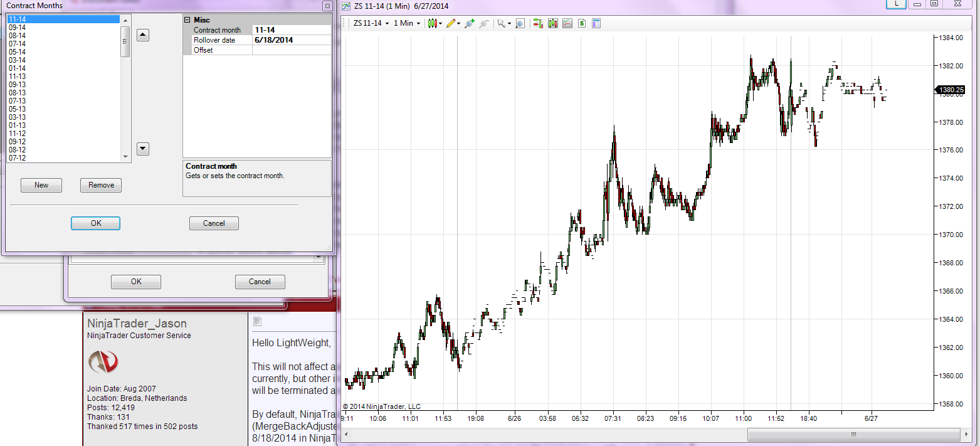Click Cancel in the background dialog
The image size is (980, 446).
coord(260,282)
